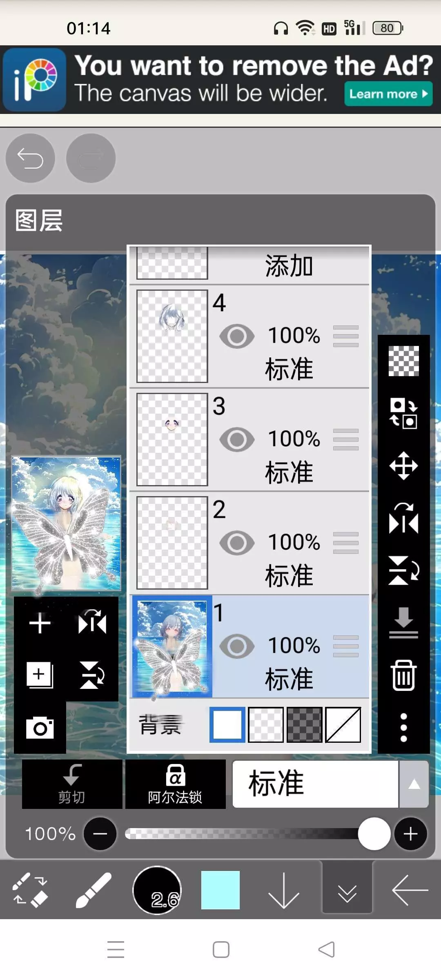This screenshot has width=441, height=980.
Task: Toggle visibility of layer 1
Action: [237, 646]
